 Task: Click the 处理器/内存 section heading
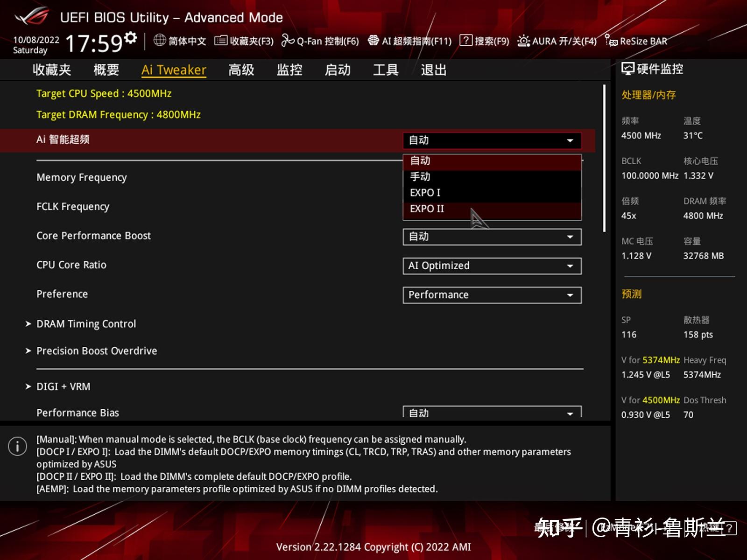[x=648, y=95]
